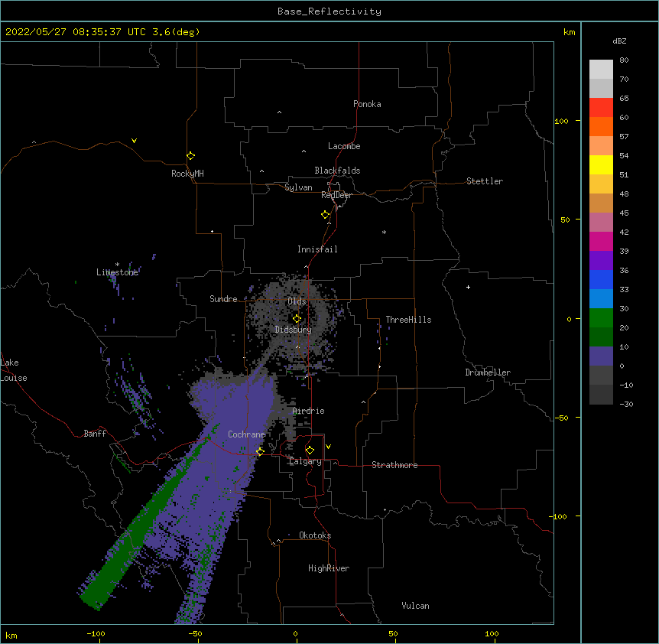Screen dimensions: 659x644
Task: Click the Okotoks label
Action: [315, 535]
